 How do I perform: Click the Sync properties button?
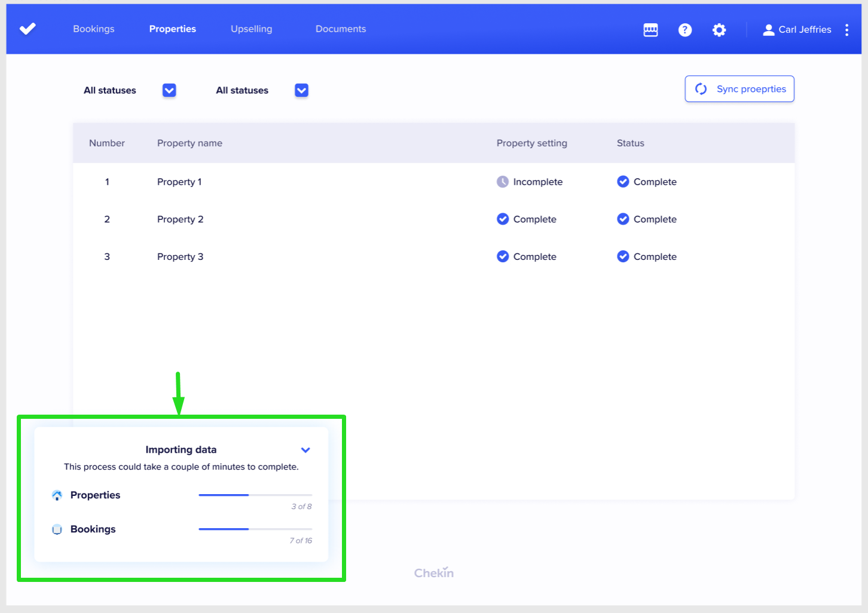tap(739, 89)
